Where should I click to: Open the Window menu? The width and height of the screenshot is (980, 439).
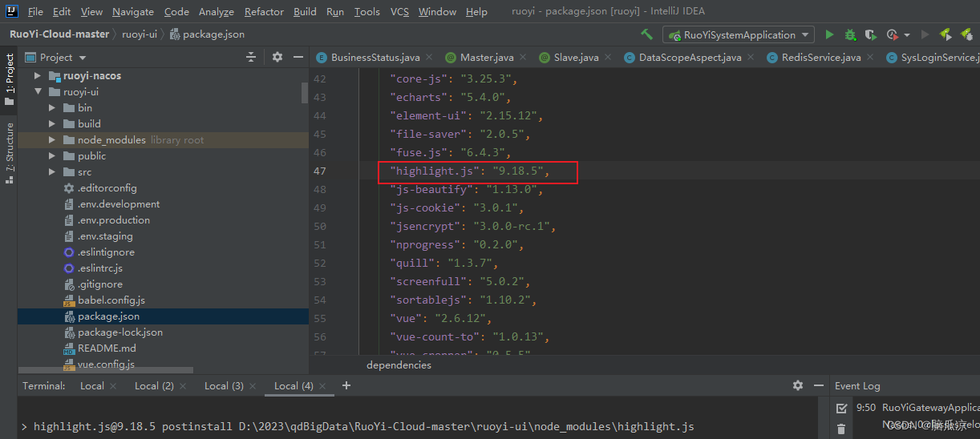click(x=437, y=11)
